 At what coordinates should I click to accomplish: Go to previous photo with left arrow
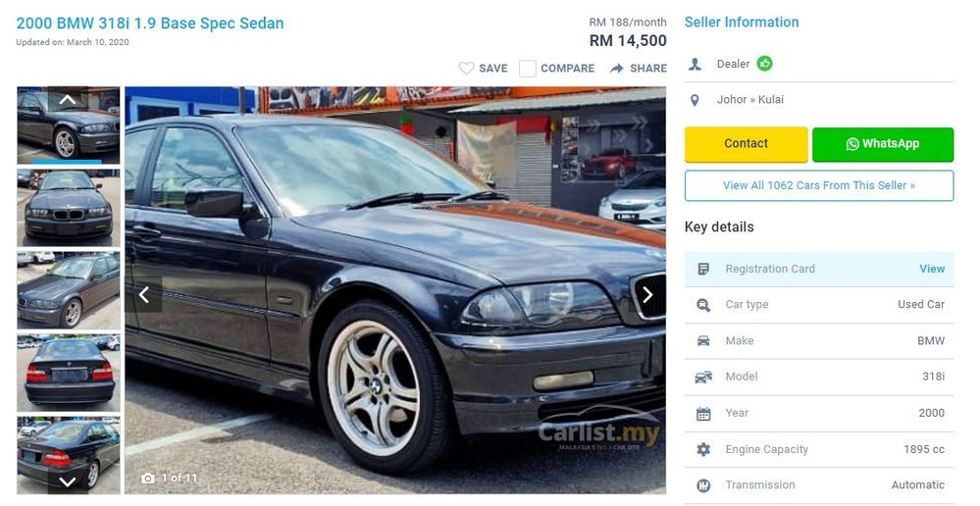tap(144, 294)
